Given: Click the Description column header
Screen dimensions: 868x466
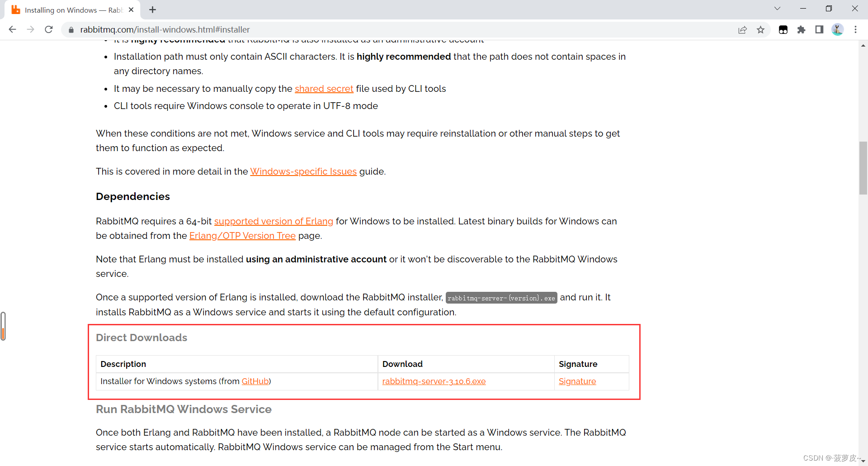Looking at the screenshot, I should (123, 364).
